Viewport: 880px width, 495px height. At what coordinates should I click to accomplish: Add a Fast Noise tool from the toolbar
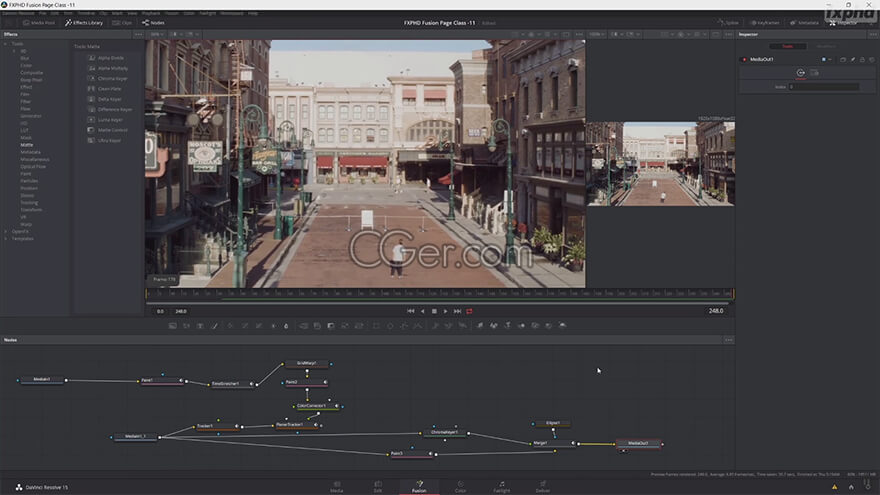(x=186, y=326)
